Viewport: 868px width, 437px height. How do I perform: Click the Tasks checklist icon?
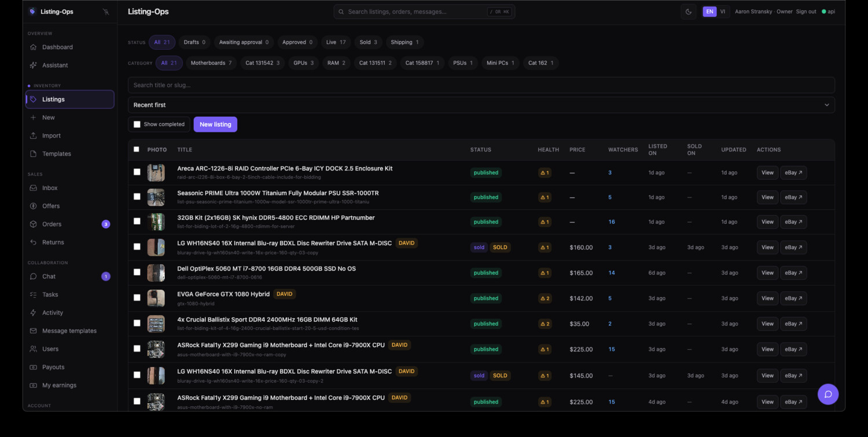click(34, 295)
